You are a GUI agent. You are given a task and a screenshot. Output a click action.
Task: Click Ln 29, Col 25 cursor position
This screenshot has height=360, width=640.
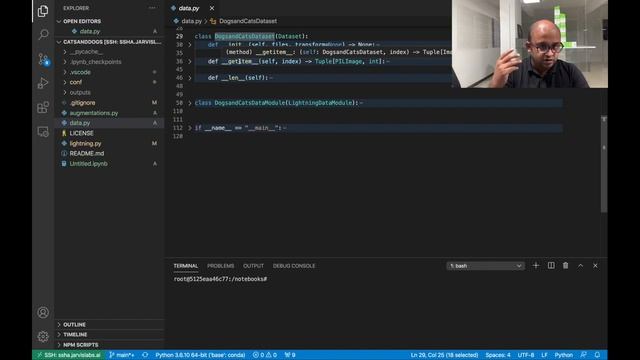click(x=444, y=355)
